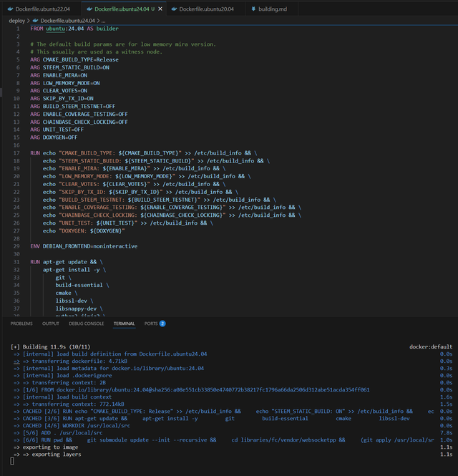Viewport: 458px width, 476px height.
Task: Click 'ARG ENABLE_COVERAGE_TESTING=OFF' line
Action: pyautogui.click(x=79, y=114)
